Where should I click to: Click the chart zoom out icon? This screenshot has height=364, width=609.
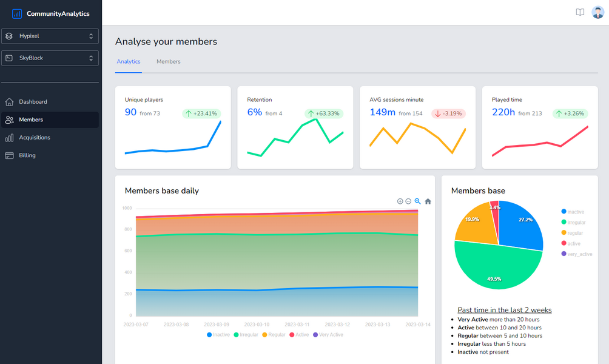pos(408,201)
